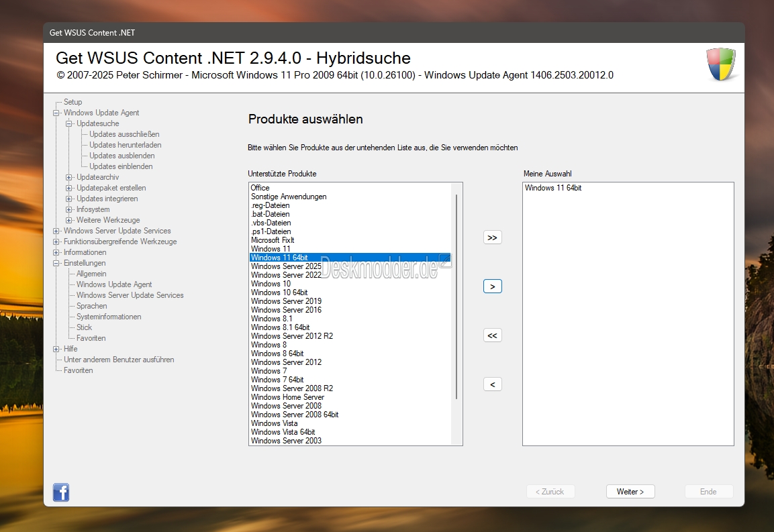Select .reg-Dateien in the product list
774x532 pixels.
click(350, 205)
